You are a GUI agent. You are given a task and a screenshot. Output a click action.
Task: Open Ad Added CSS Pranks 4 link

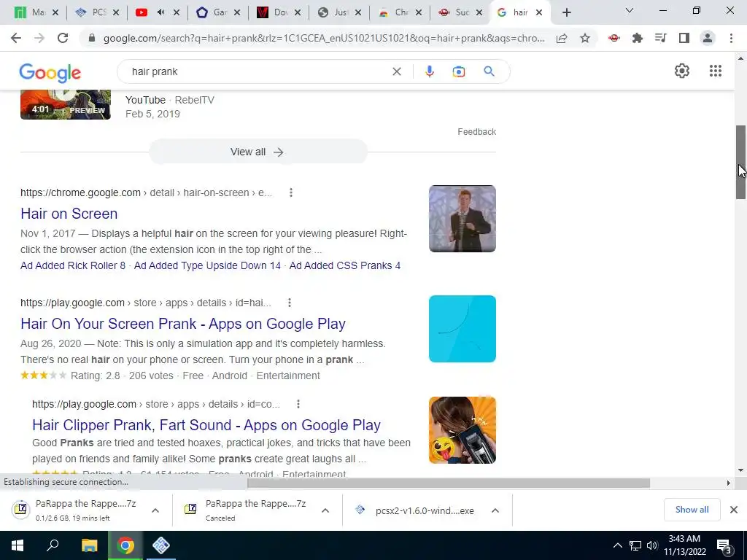click(x=345, y=265)
